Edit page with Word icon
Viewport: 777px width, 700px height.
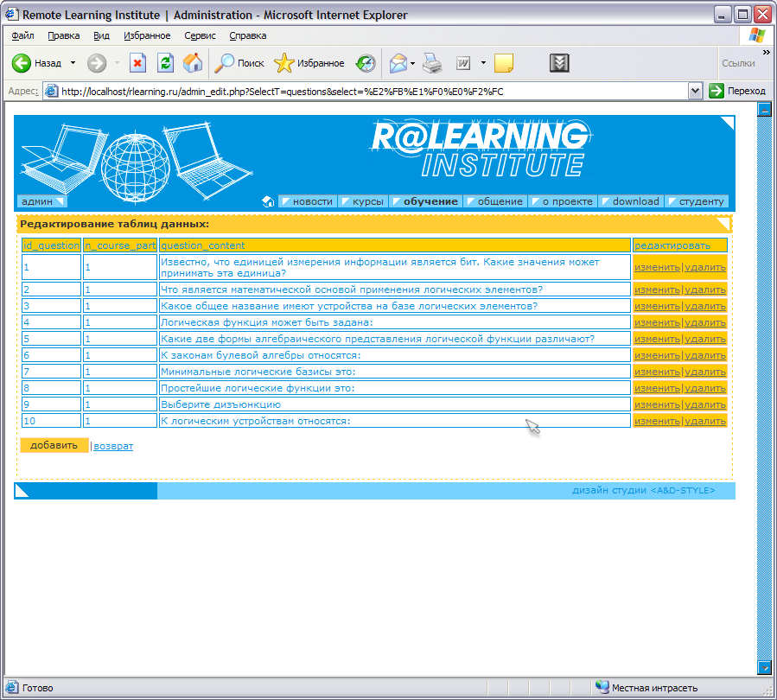point(463,63)
